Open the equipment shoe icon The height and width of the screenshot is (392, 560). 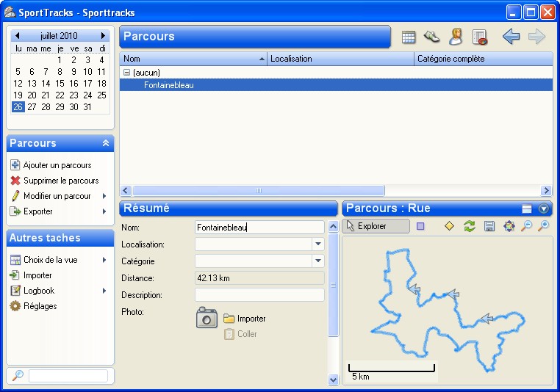[431, 37]
